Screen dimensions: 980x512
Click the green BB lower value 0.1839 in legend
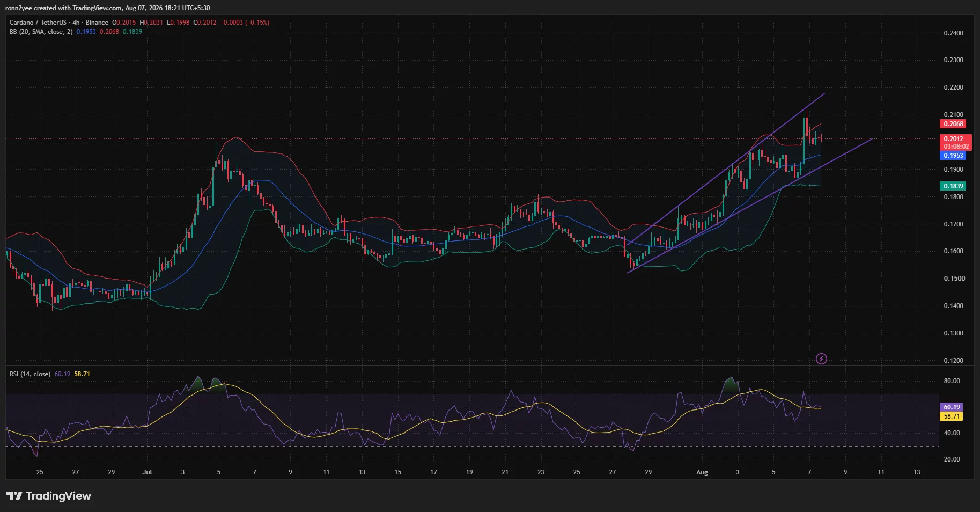point(132,32)
